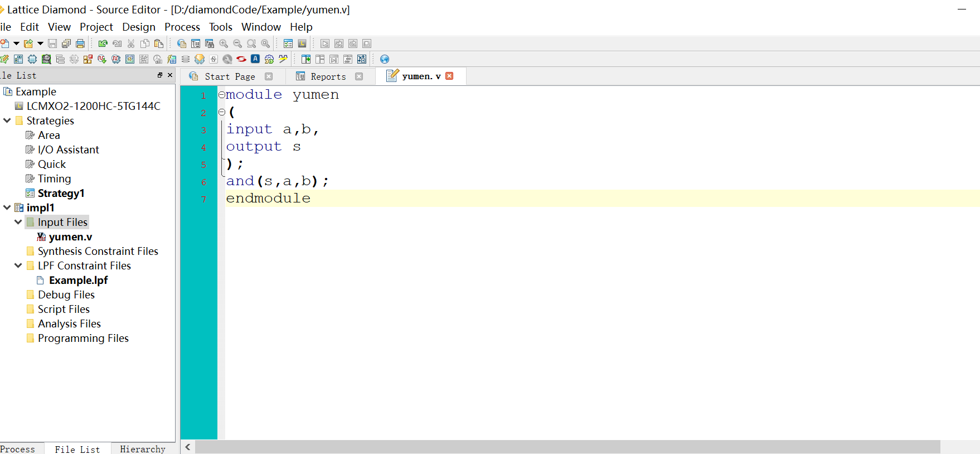
Task: Collapse the Strategies tree node
Action: coord(7,120)
